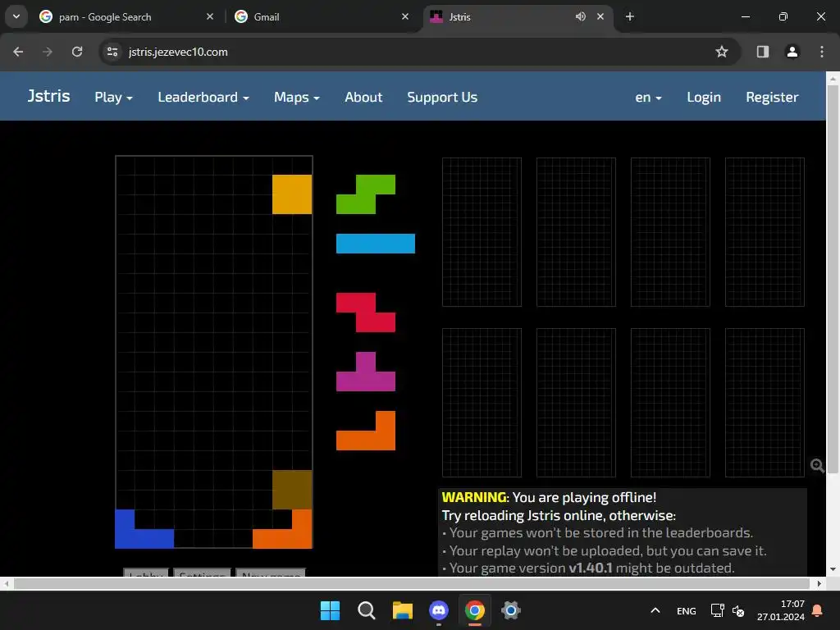This screenshot has height=630, width=840.
Task: Click the Register link
Action: [x=772, y=97]
